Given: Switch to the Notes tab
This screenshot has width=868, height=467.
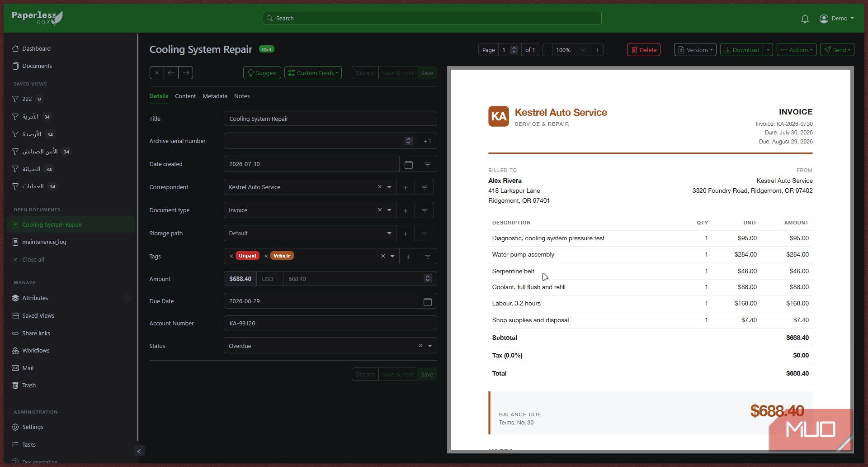Looking at the screenshot, I should point(242,96).
